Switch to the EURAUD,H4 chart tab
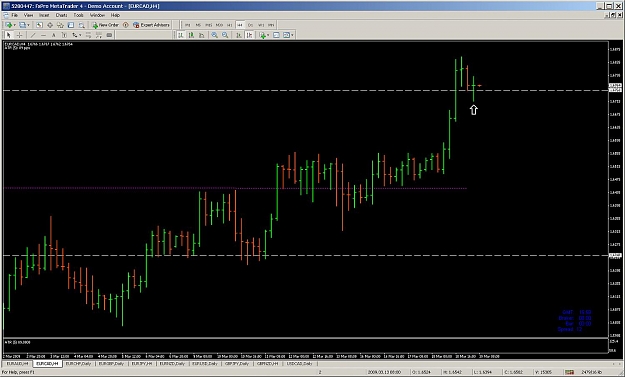625x377 pixels. [17, 364]
